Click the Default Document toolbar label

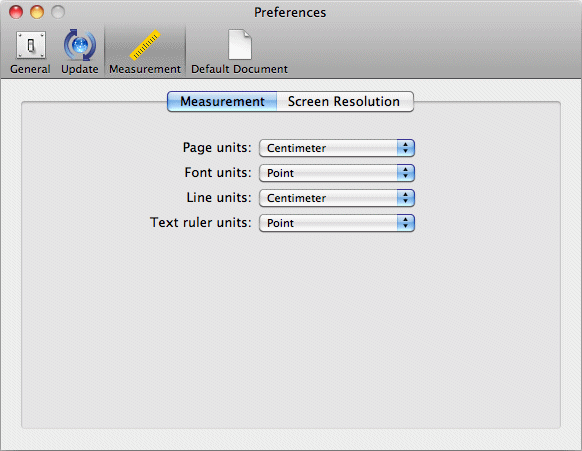[239, 69]
